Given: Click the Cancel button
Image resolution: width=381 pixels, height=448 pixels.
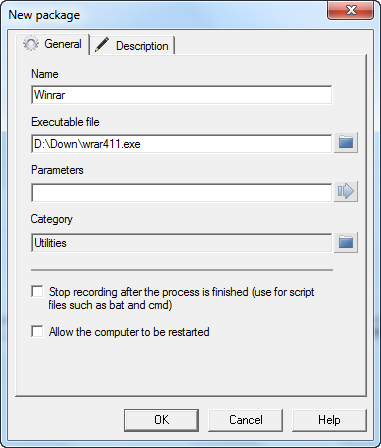Looking at the screenshot, I should (x=246, y=420).
